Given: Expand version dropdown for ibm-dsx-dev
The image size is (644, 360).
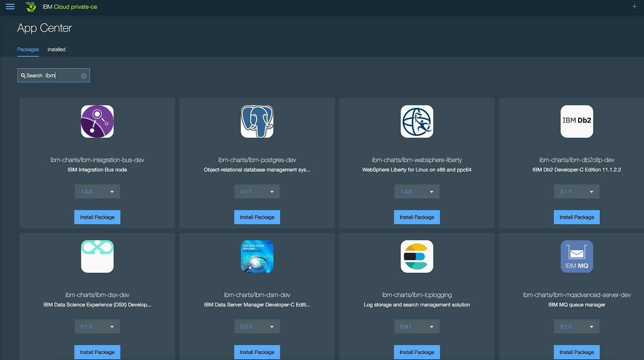Looking at the screenshot, I should [97, 327].
